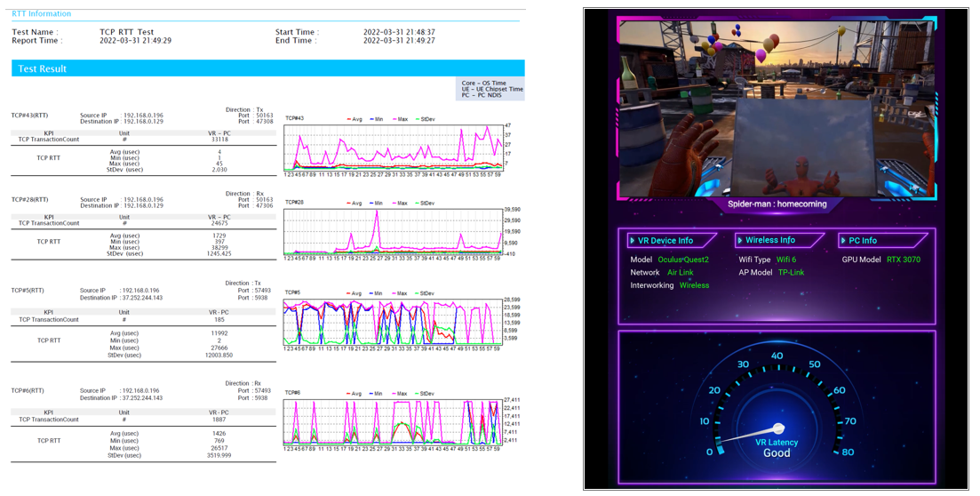Viewport: 980px width, 496px height.
Task: Click the report time '2022-03-31 21:49:29'
Action: (x=136, y=41)
